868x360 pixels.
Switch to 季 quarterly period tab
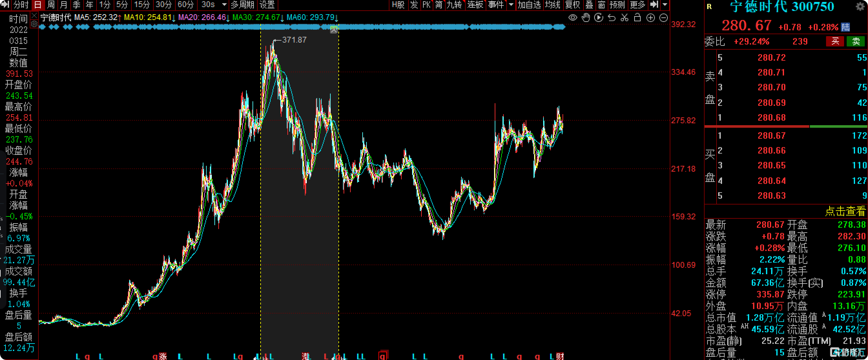click(x=77, y=5)
